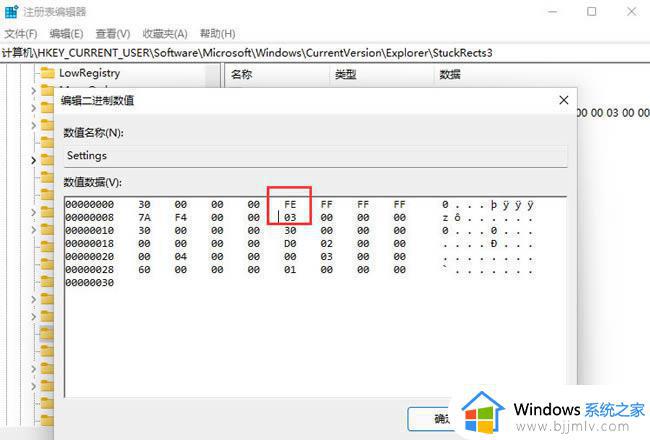The height and width of the screenshot is (440, 650).
Task: Open the 文件(F) menu
Action: pos(20,34)
